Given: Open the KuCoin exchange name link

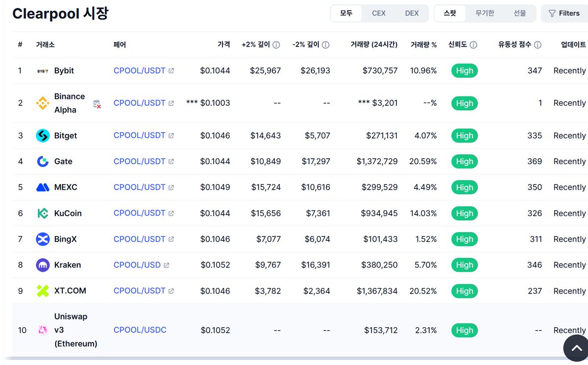Looking at the screenshot, I should [68, 213].
